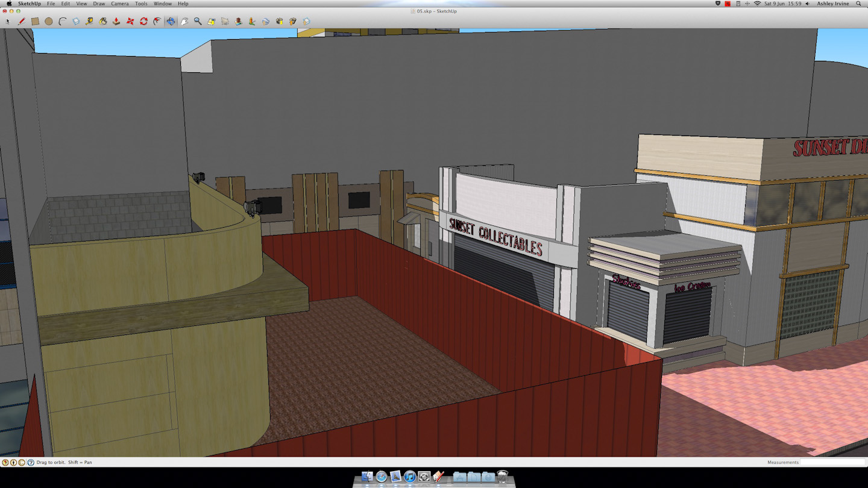Screen dimensions: 868x488
Task: Select the red Move tool
Action: pyautogui.click(x=130, y=21)
